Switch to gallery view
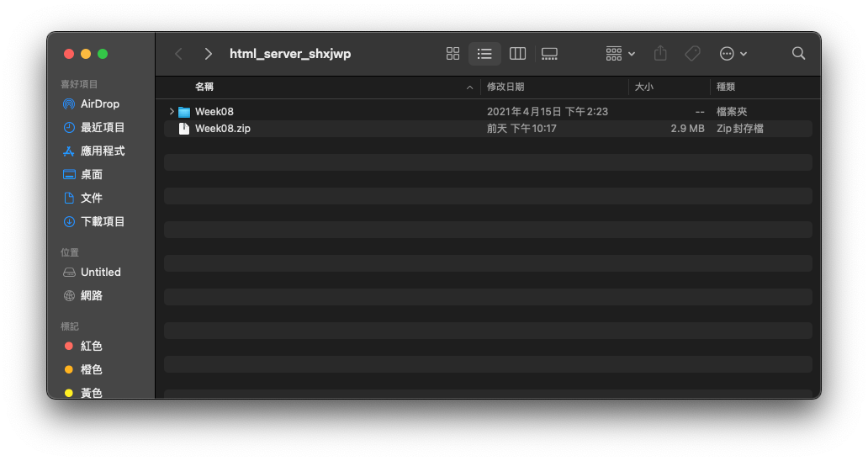This screenshot has height=461, width=868. point(549,54)
